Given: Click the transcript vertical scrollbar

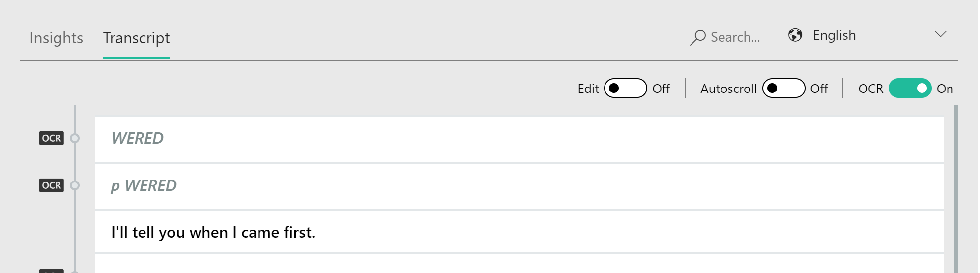Looking at the screenshot, I should point(956,189).
